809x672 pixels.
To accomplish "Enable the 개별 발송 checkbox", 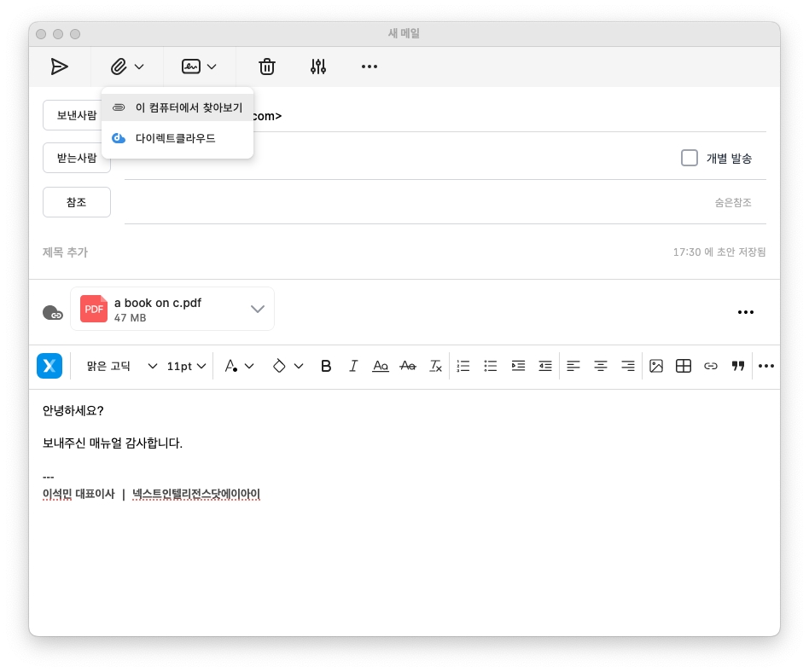I will point(690,158).
